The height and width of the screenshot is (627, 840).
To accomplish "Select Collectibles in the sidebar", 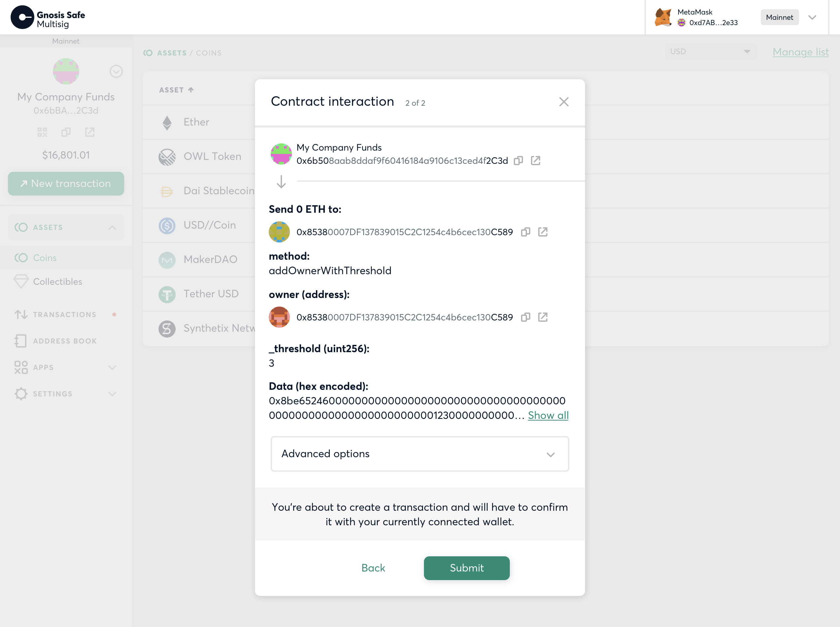I will [57, 281].
